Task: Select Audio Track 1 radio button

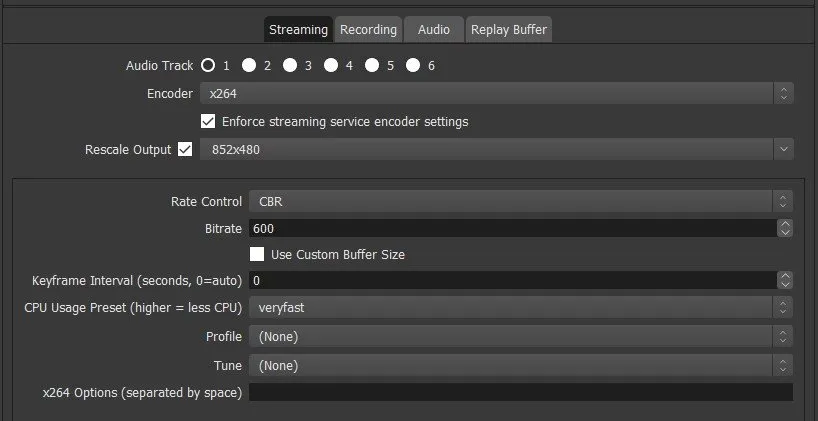Action: (208, 66)
